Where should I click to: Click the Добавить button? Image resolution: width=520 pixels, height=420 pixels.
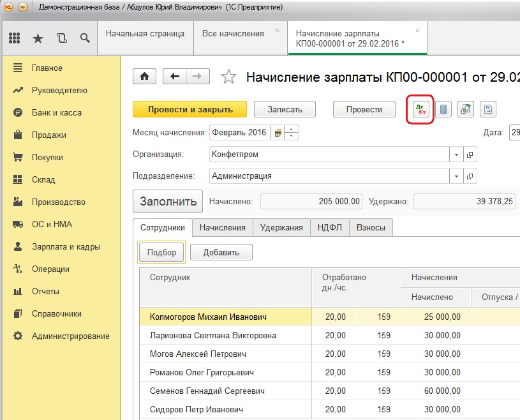221,253
